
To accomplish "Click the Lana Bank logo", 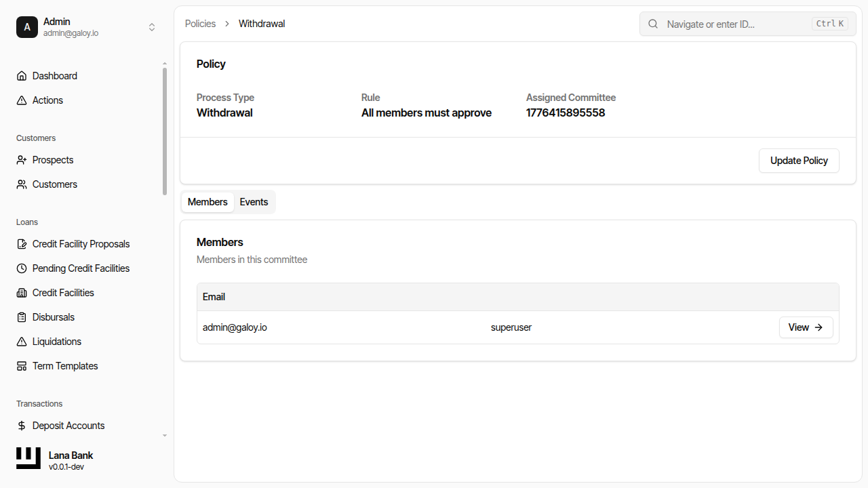I will pos(28,458).
